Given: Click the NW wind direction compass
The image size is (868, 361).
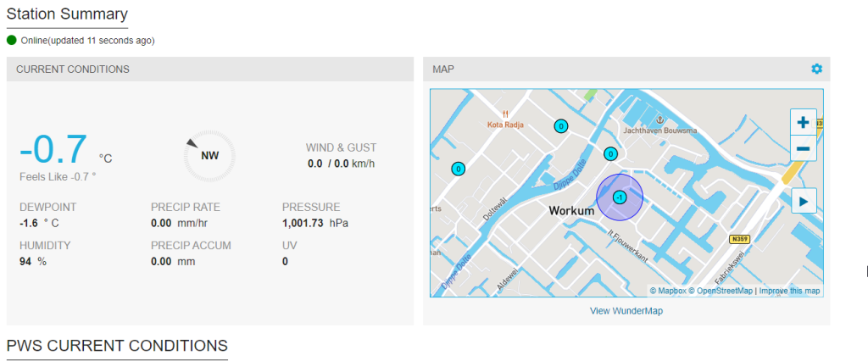Looking at the screenshot, I should pos(210,156).
